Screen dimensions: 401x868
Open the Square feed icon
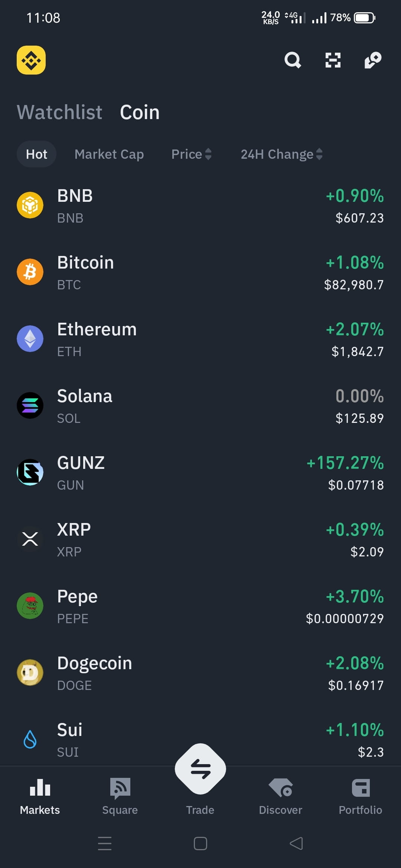(120, 788)
